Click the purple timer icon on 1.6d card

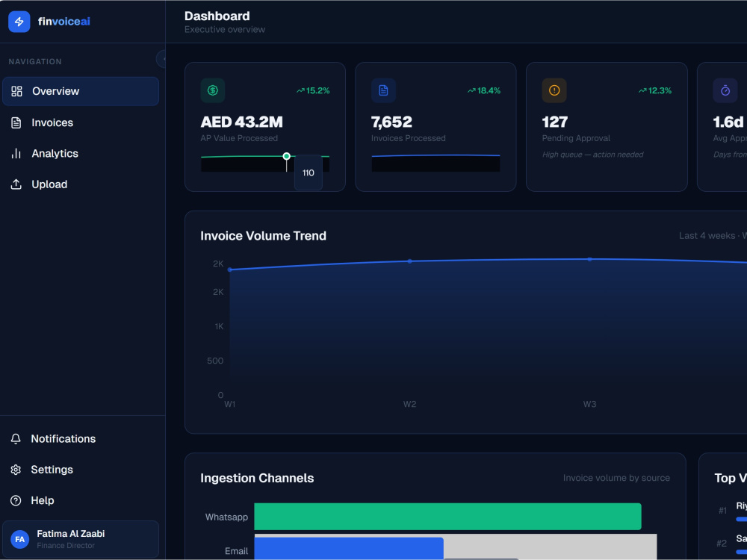point(725,90)
